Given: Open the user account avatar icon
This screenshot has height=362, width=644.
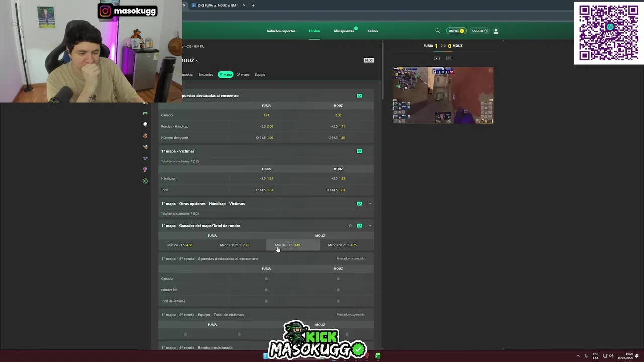Looking at the screenshot, I should [x=496, y=31].
